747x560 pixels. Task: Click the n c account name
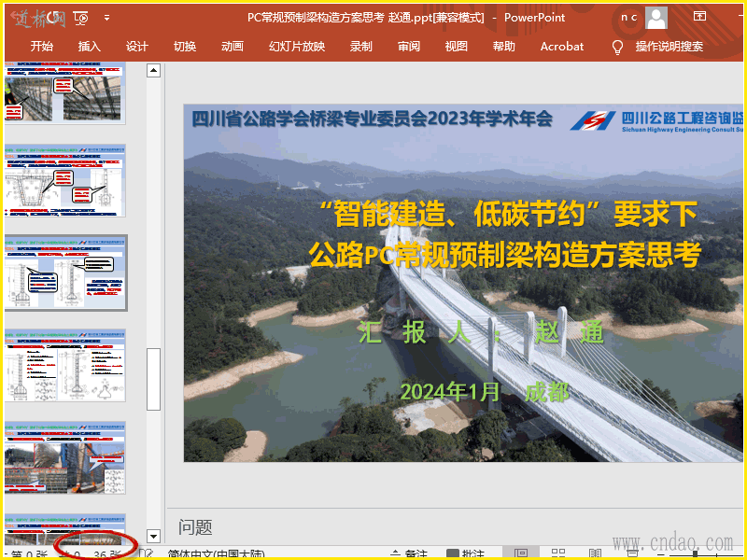(x=628, y=18)
